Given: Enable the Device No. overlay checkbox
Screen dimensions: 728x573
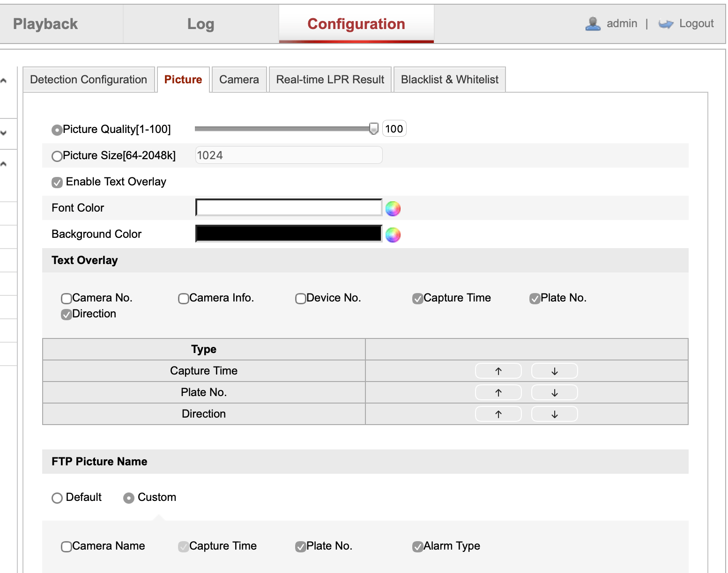Looking at the screenshot, I should (300, 298).
